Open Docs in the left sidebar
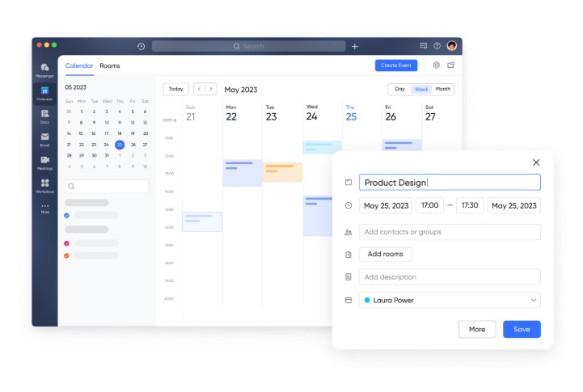This screenshot has height=392, width=583. tap(44, 116)
